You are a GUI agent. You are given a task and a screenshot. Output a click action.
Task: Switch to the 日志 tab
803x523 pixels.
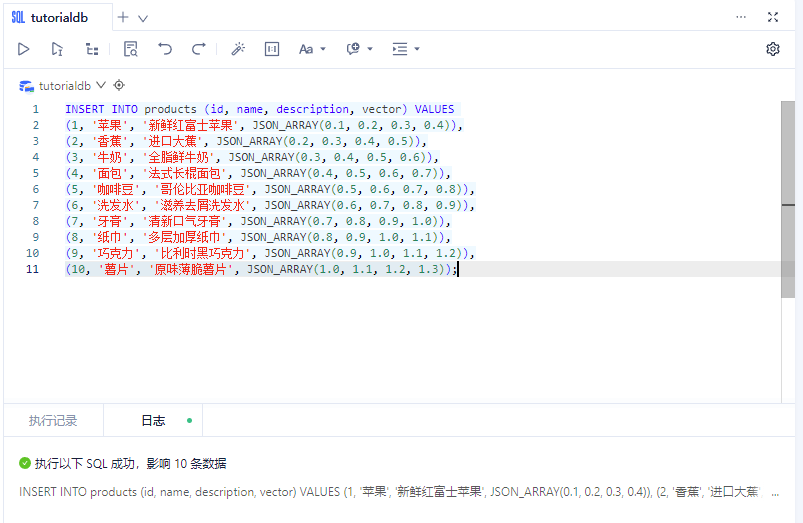tap(153, 421)
